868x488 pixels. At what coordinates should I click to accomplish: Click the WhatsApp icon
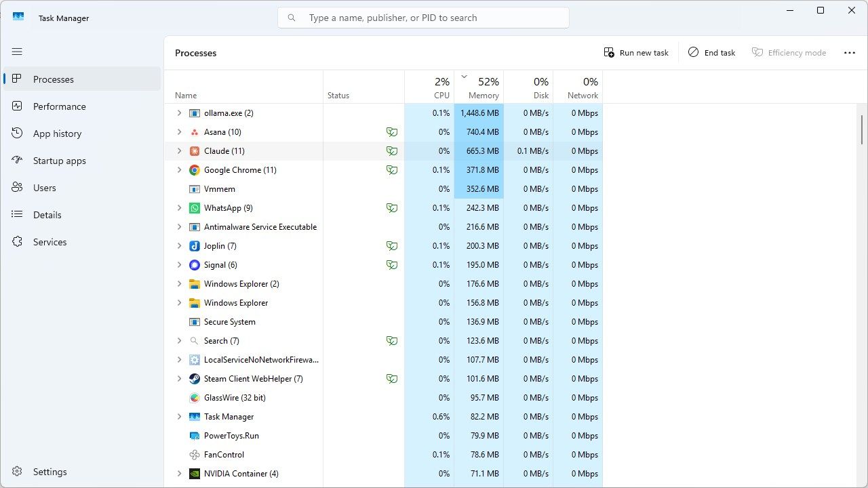tap(195, 208)
